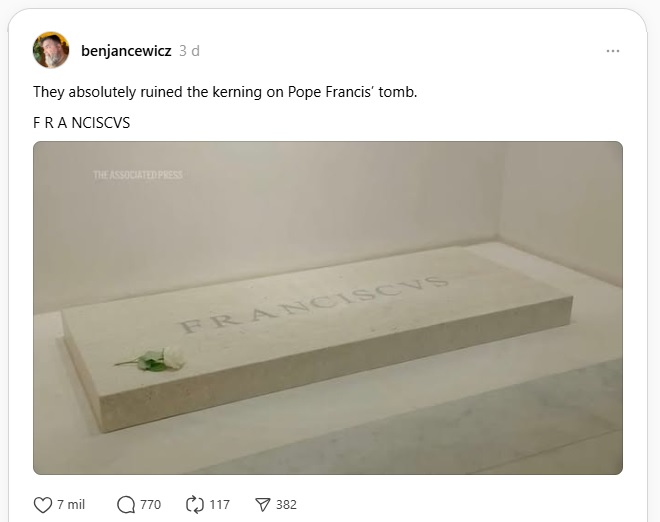Click the 'F R A NCISCVS' caption line
This screenshot has width=660, height=522.
[x=82, y=123]
